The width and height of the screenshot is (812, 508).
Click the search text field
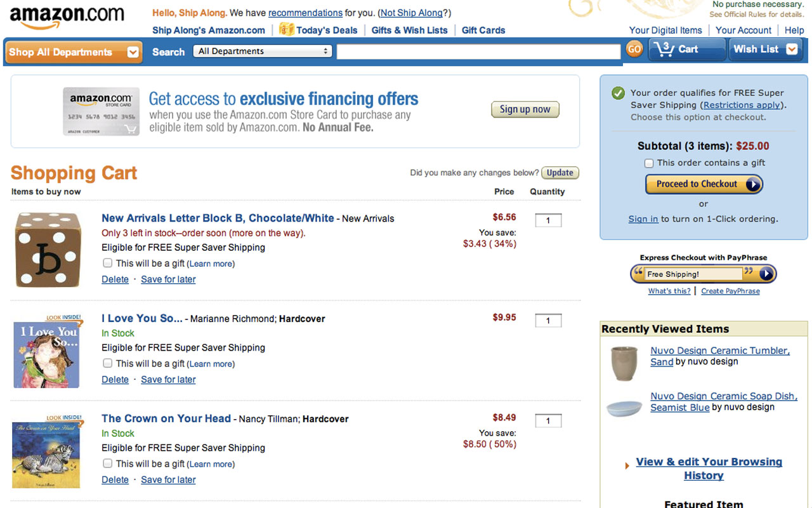[x=478, y=52]
